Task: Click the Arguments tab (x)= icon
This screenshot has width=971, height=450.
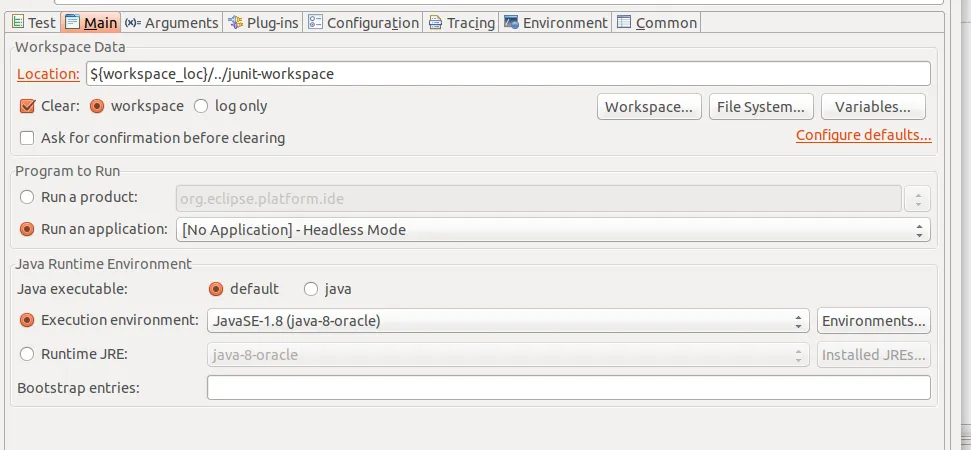Action: tap(133, 22)
